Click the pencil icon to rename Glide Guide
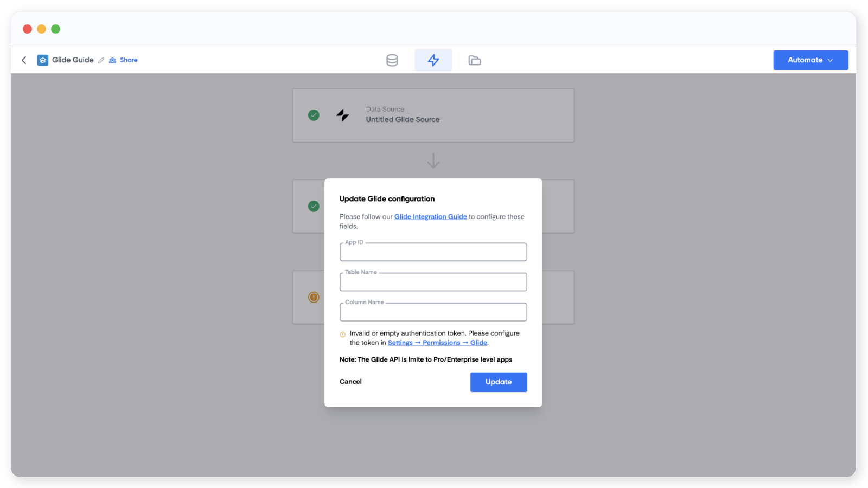 (101, 60)
